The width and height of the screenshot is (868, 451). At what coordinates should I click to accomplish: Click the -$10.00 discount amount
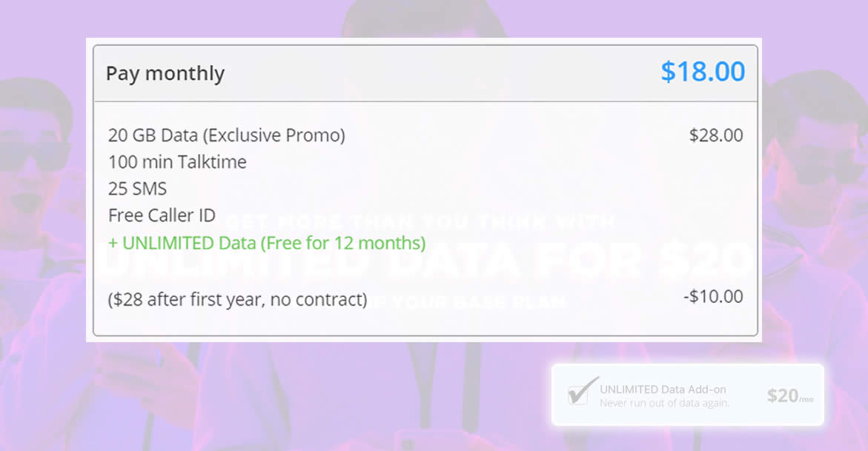coord(713,296)
